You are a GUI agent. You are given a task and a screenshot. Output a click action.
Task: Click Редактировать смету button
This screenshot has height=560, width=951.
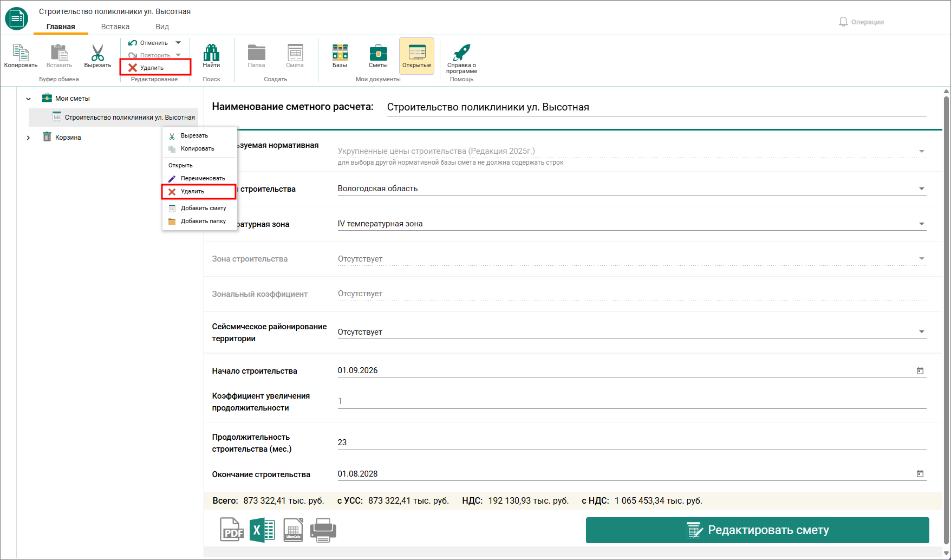click(x=757, y=530)
